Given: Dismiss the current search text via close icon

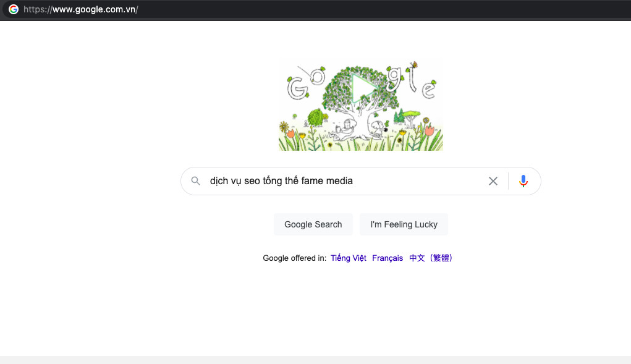Looking at the screenshot, I should click(x=493, y=180).
